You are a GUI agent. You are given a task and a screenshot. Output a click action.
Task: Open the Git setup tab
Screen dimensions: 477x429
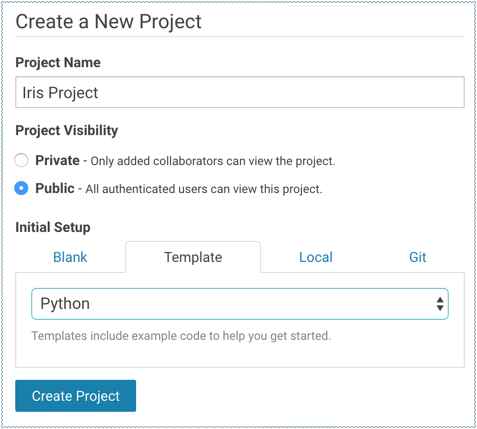[417, 257]
